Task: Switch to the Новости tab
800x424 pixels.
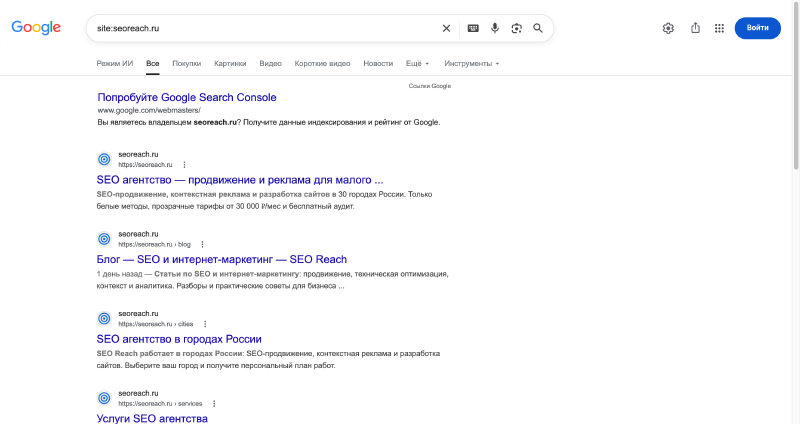Action: tap(378, 63)
